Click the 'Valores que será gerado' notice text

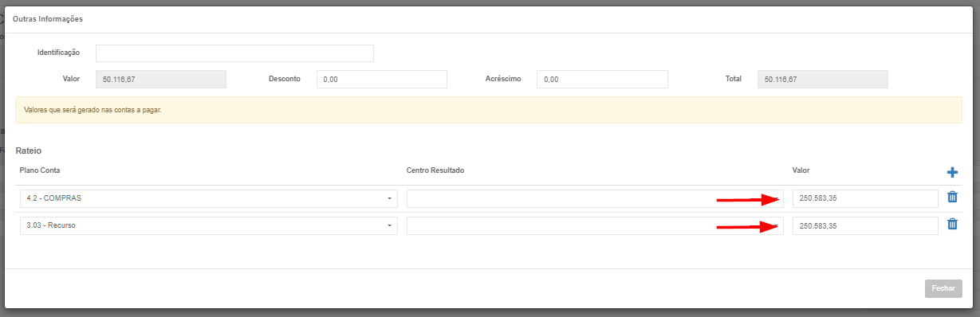(93, 110)
